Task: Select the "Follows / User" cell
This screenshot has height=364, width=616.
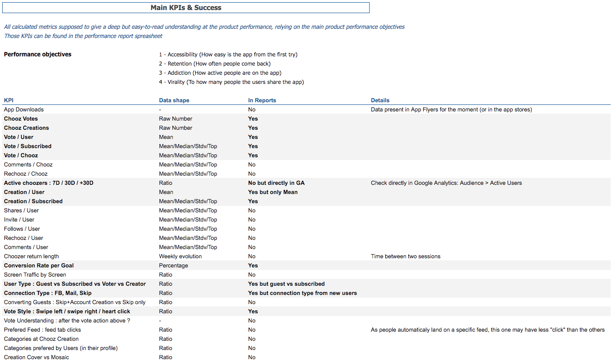Action: click(22, 229)
